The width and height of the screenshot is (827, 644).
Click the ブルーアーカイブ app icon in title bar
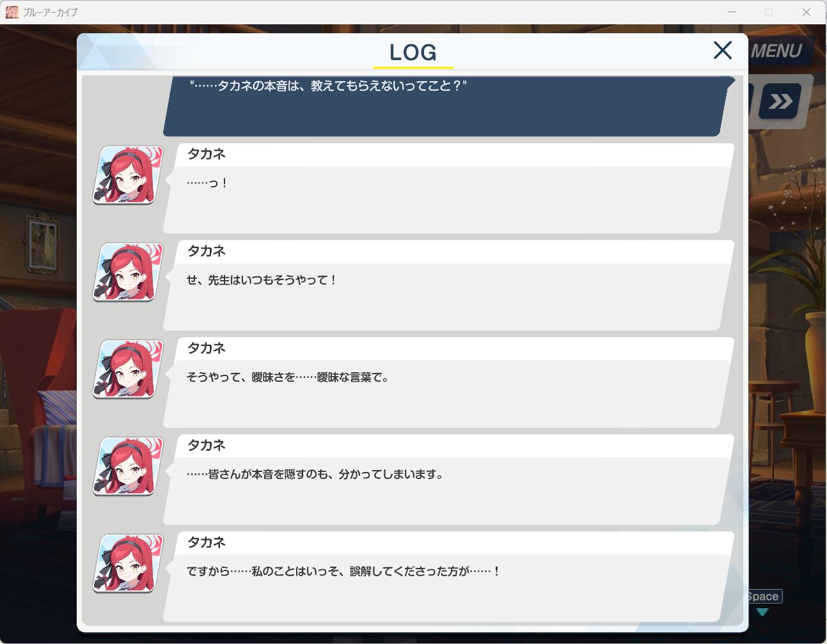tap(12, 12)
